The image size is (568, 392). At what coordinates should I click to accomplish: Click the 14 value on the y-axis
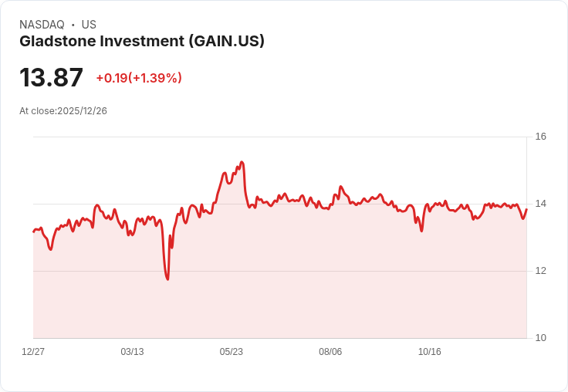tap(540, 204)
